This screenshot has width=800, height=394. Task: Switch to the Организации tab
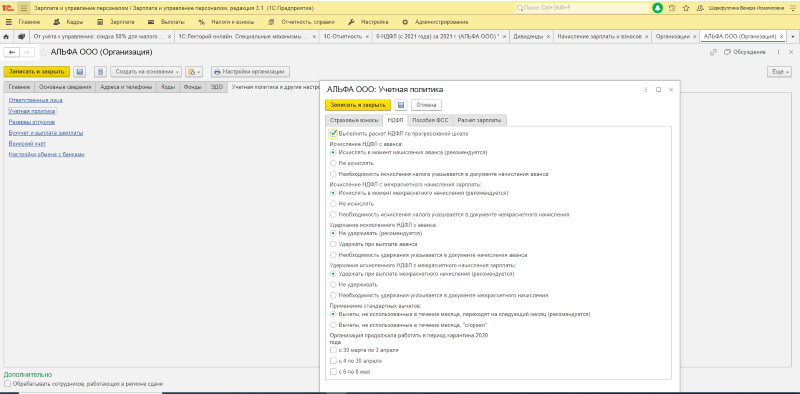point(672,37)
